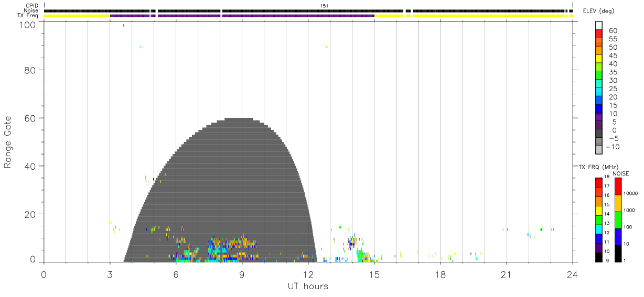
Task: Click the y-axis tick label "100"
Action: (27, 25)
